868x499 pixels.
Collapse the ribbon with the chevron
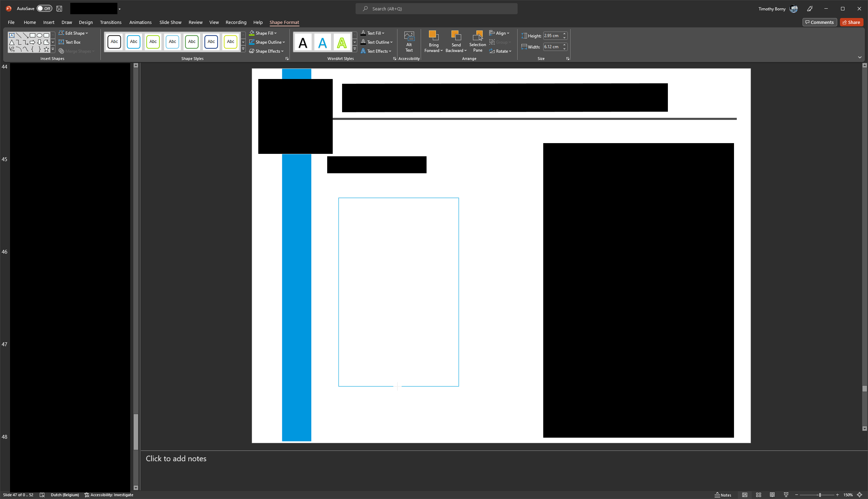click(860, 58)
